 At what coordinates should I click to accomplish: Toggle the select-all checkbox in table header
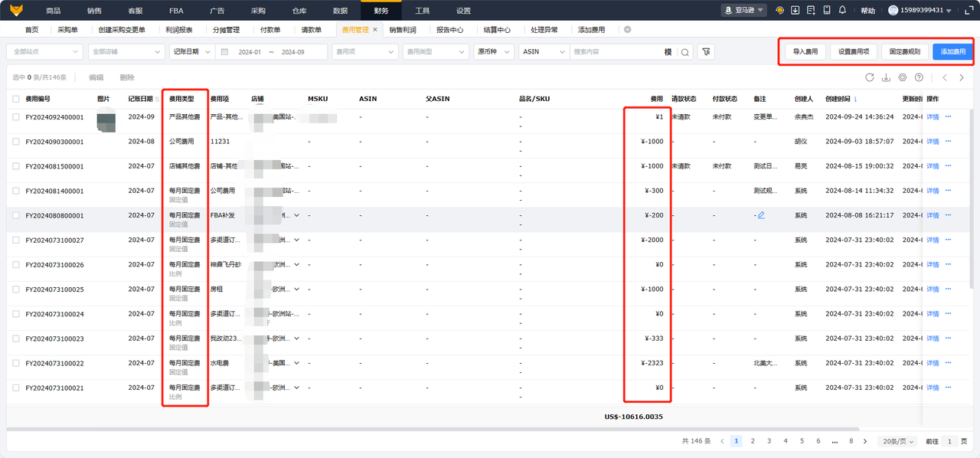[x=16, y=99]
